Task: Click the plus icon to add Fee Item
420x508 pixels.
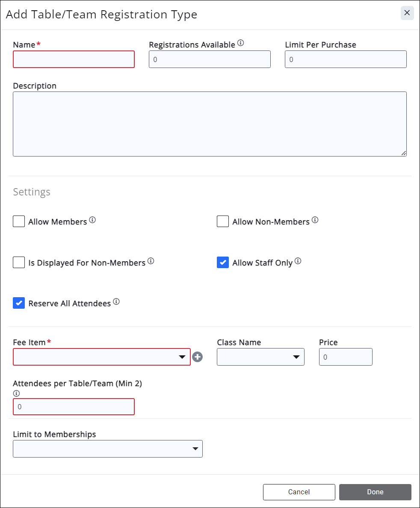Action: tap(197, 357)
